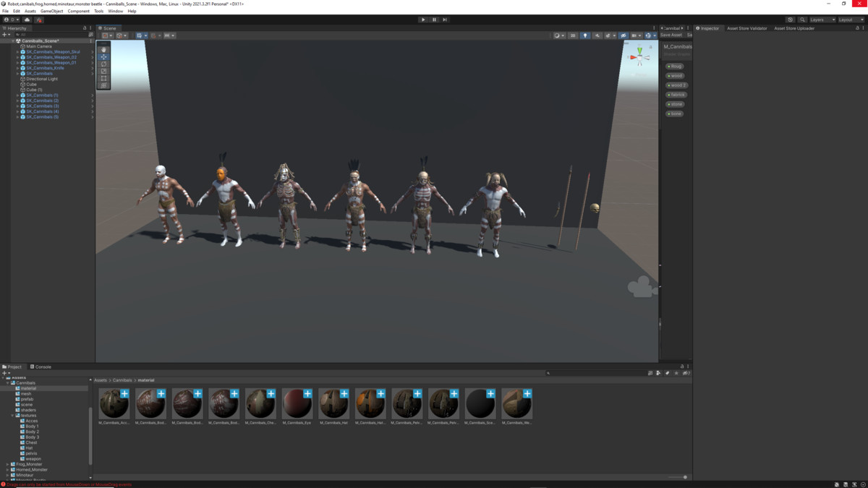Open the account dropdown in toolbar
Screen dimensions: 868x488
(x=11, y=20)
